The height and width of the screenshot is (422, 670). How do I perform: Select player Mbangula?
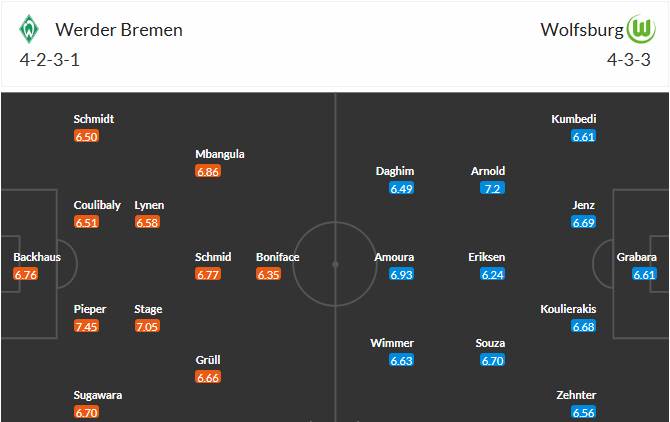click(x=220, y=154)
